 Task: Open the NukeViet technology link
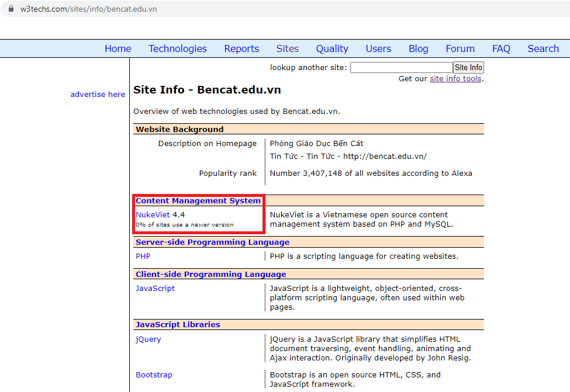coord(153,215)
